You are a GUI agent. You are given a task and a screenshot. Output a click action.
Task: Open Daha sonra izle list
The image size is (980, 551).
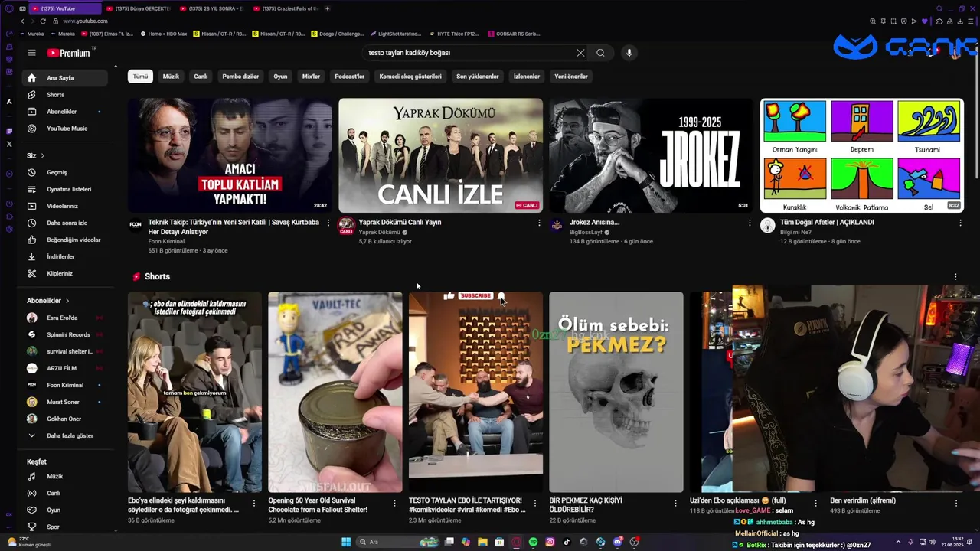click(x=64, y=223)
